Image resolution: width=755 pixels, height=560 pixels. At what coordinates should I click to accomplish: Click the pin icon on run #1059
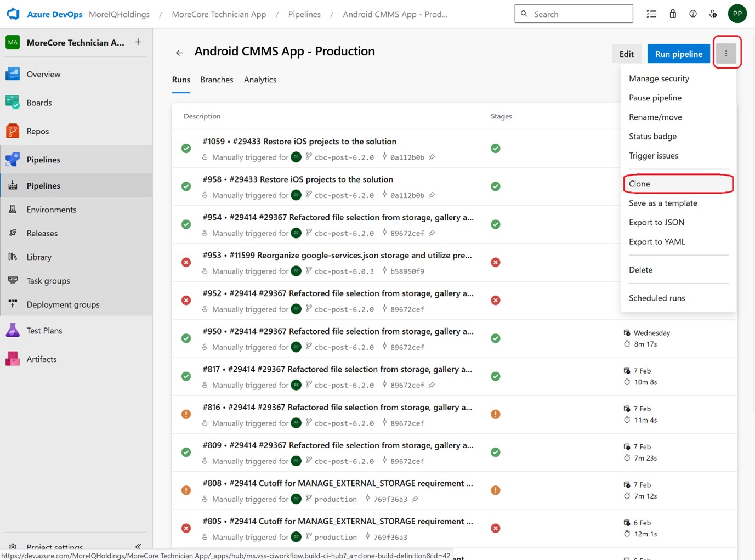tap(432, 157)
